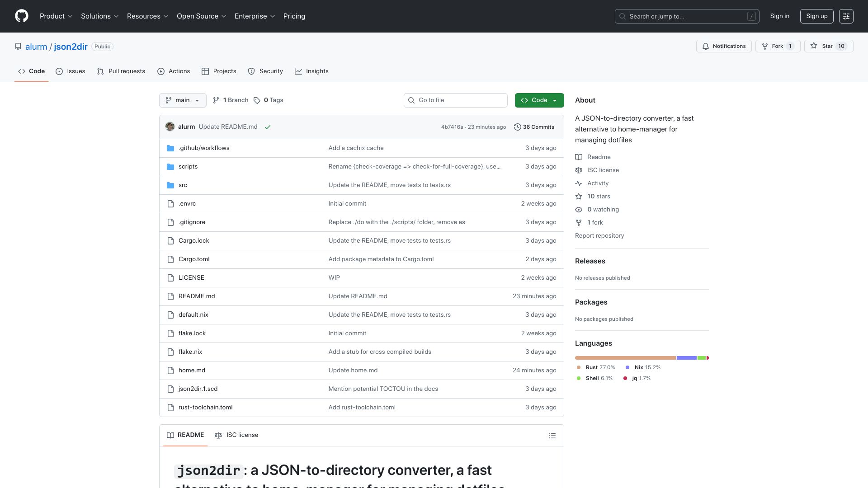
Task: Expand the Resources menu
Action: tap(148, 16)
